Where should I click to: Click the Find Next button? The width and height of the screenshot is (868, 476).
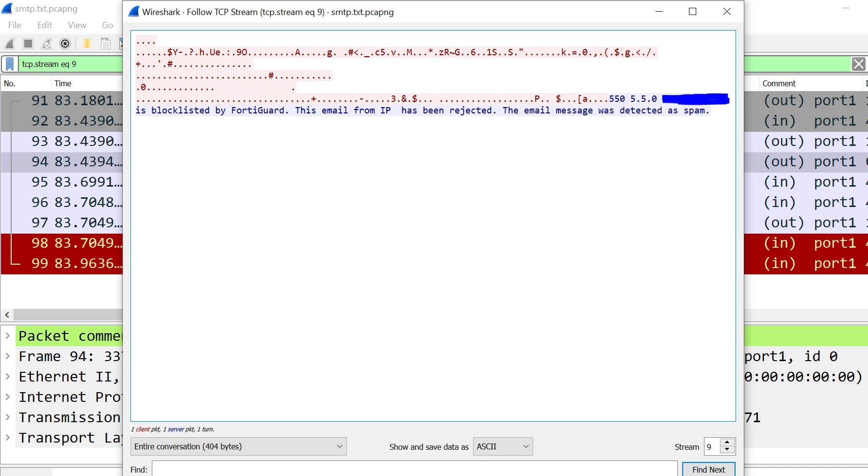(708, 469)
